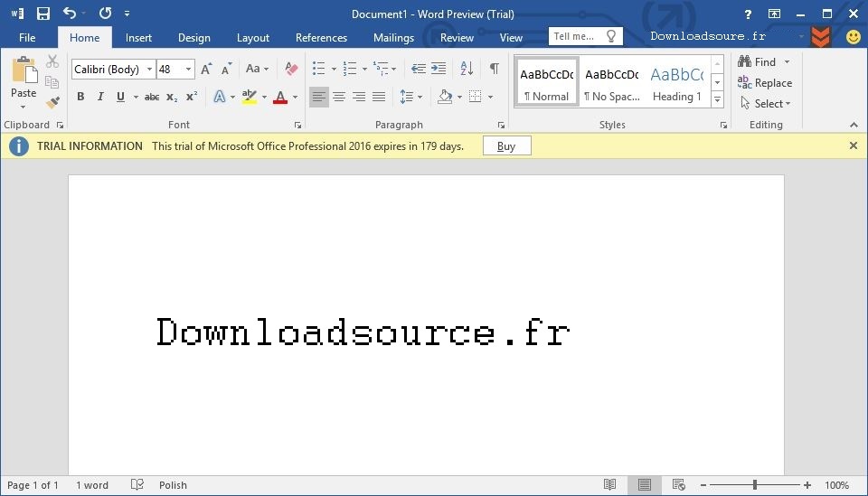Screen dimensions: 868x496
Task: Expand the Paste options arrow
Action: (24, 107)
